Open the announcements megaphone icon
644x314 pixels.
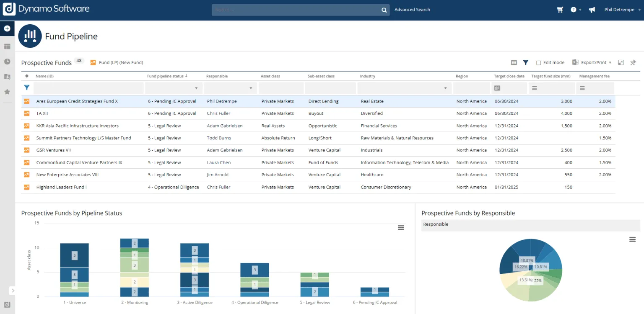pyautogui.click(x=592, y=10)
